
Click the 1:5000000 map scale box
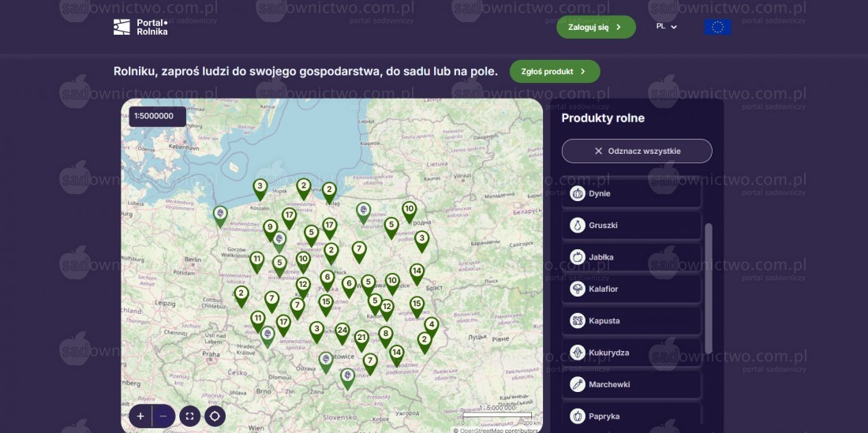pyautogui.click(x=158, y=117)
